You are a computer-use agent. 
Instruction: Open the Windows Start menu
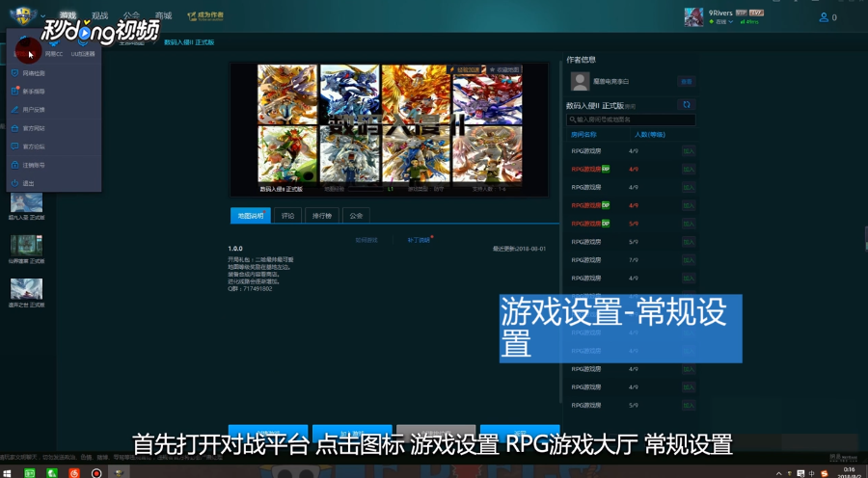click(x=8, y=473)
